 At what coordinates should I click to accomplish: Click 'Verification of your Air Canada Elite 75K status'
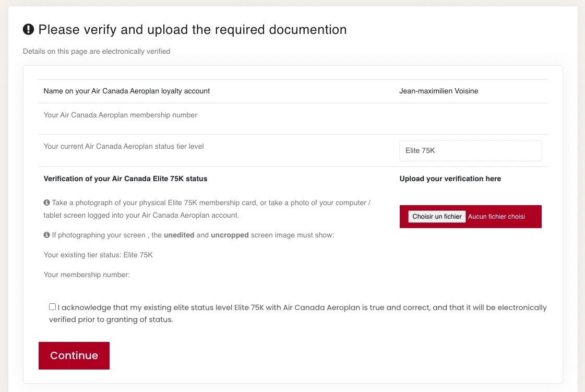pos(125,179)
